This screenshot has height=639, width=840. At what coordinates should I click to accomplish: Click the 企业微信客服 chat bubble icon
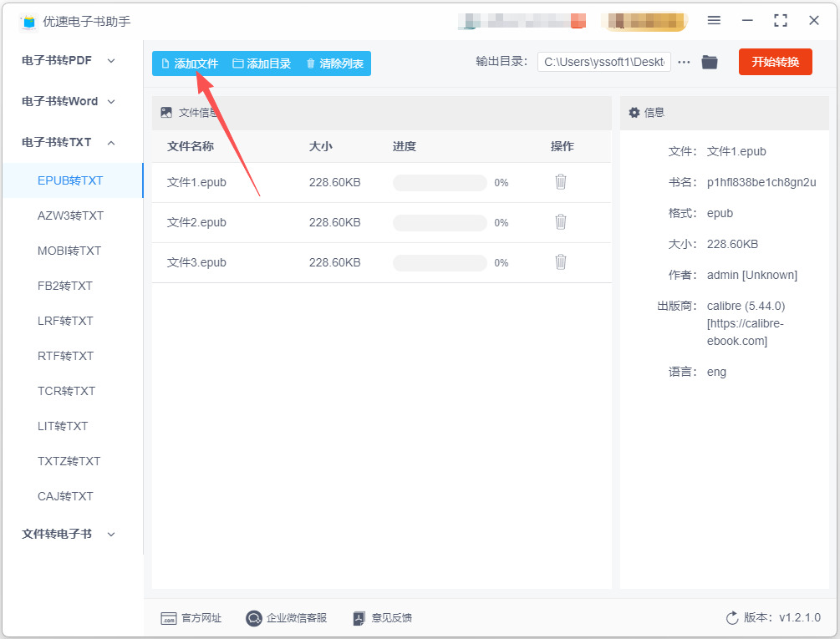pos(253,618)
